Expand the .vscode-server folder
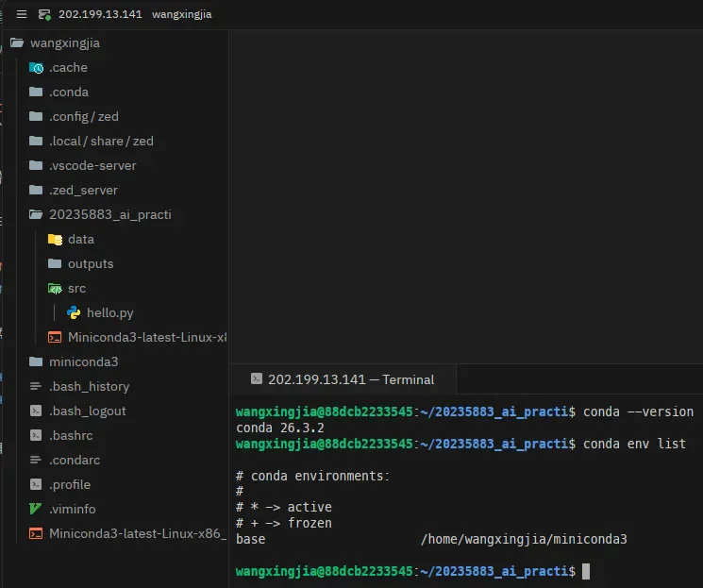 92,165
